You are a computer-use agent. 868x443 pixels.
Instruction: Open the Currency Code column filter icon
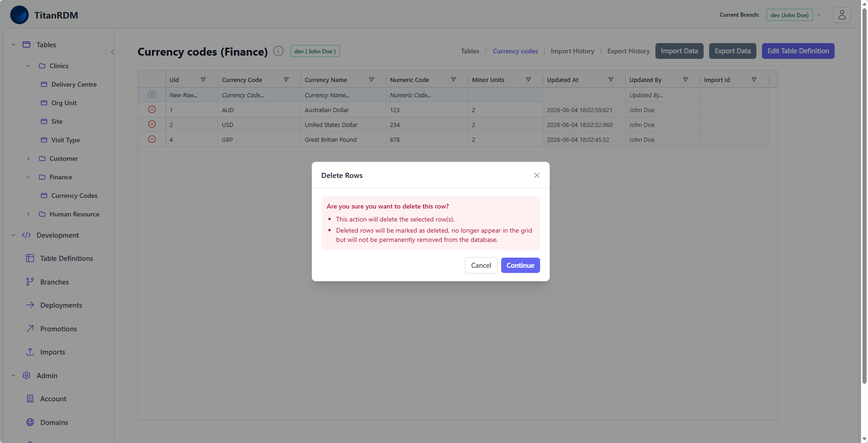(286, 80)
